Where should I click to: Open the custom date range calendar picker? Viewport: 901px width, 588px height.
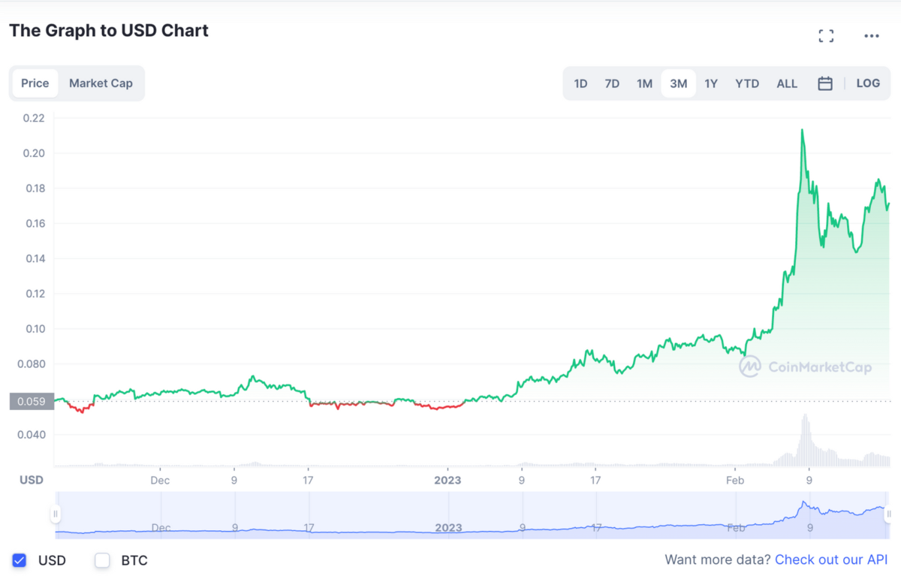[825, 83]
